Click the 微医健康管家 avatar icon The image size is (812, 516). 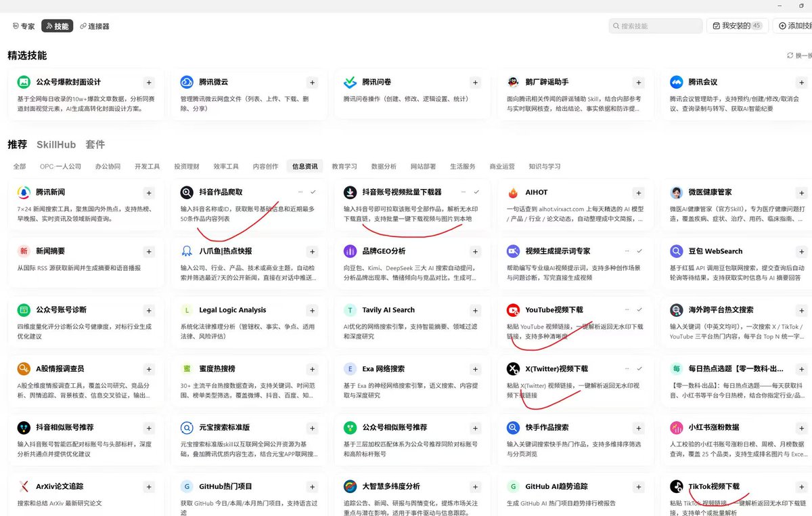click(x=676, y=192)
